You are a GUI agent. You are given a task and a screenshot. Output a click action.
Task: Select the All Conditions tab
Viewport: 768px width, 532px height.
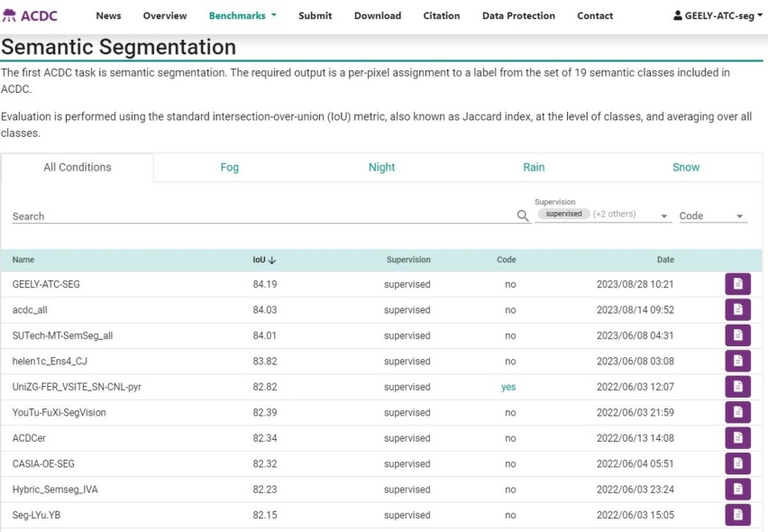click(78, 168)
